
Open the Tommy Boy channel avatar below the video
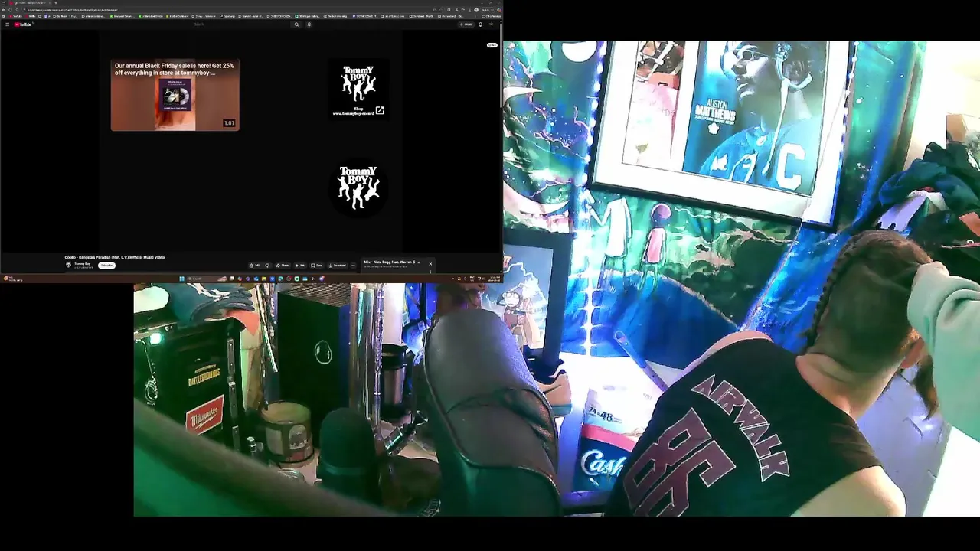tap(69, 265)
